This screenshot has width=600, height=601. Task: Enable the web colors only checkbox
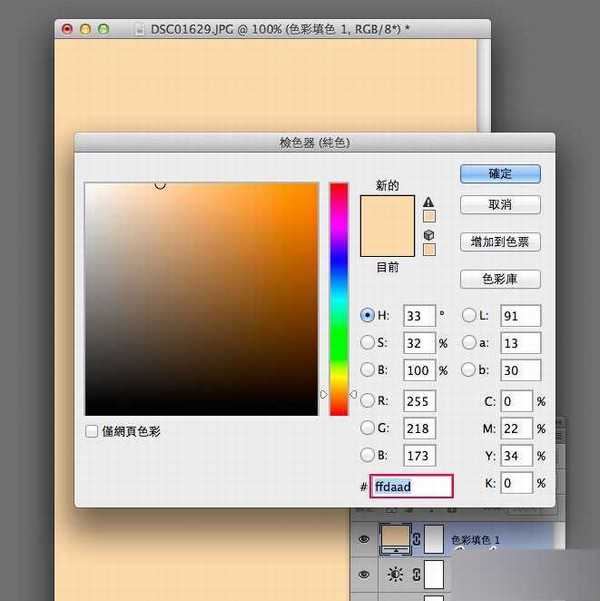click(92, 431)
